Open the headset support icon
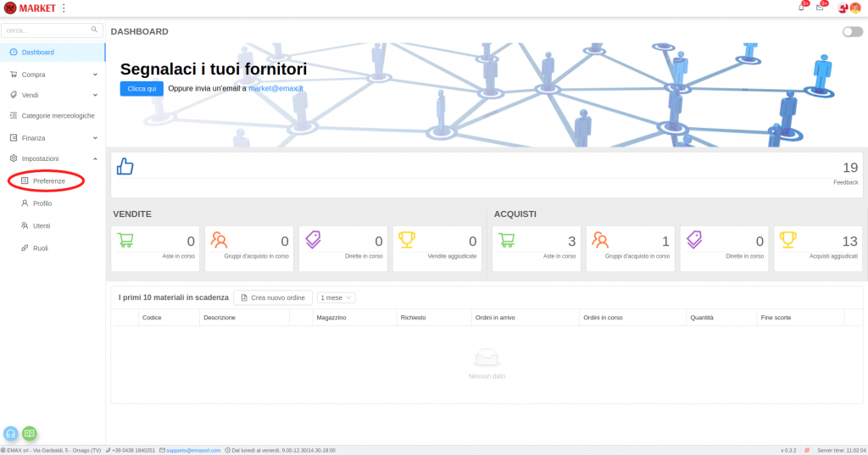Image resolution: width=868 pixels, height=455 pixels. click(x=12, y=433)
